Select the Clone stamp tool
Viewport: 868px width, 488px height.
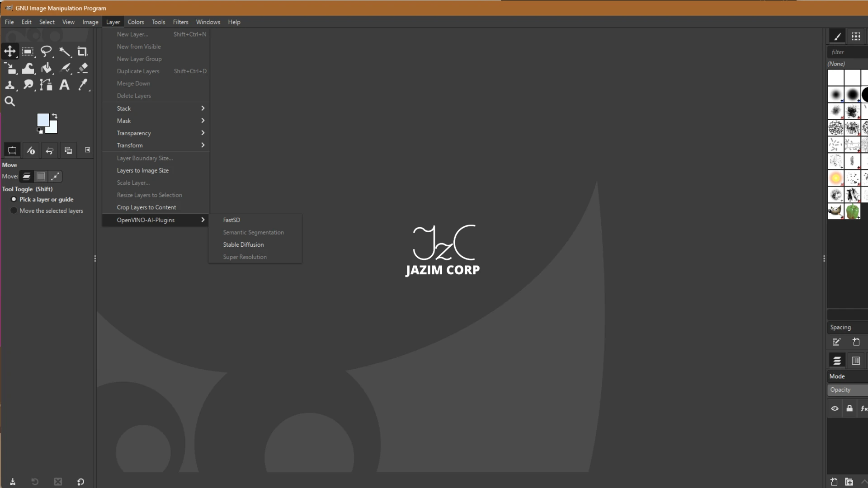point(9,85)
